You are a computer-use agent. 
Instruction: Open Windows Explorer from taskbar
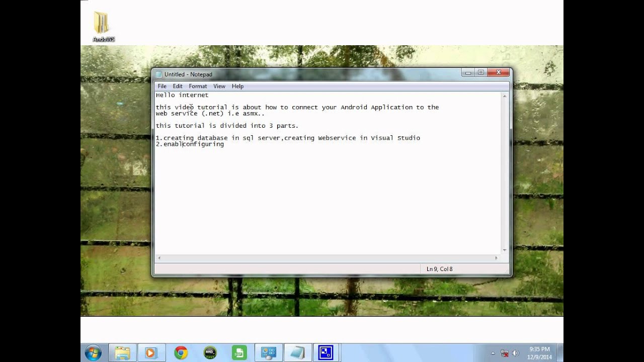(x=122, y=353)
